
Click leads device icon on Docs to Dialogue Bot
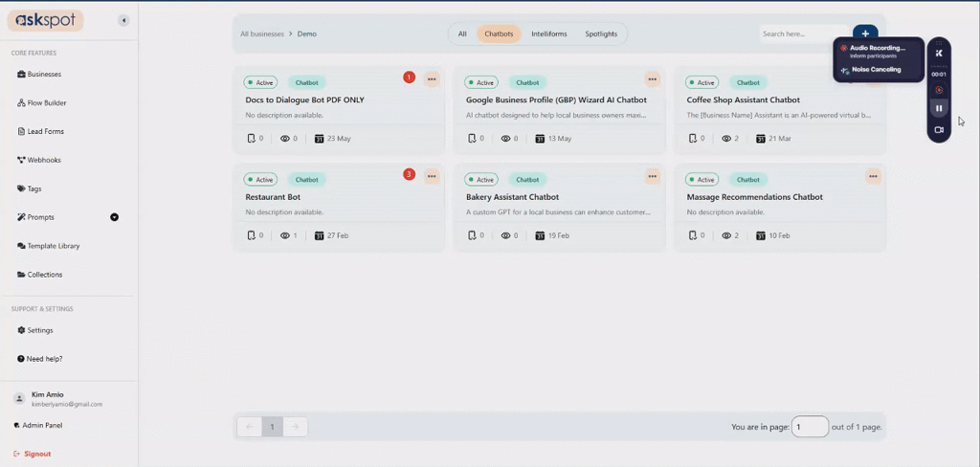pyautogui.click(x=252, y=138)
